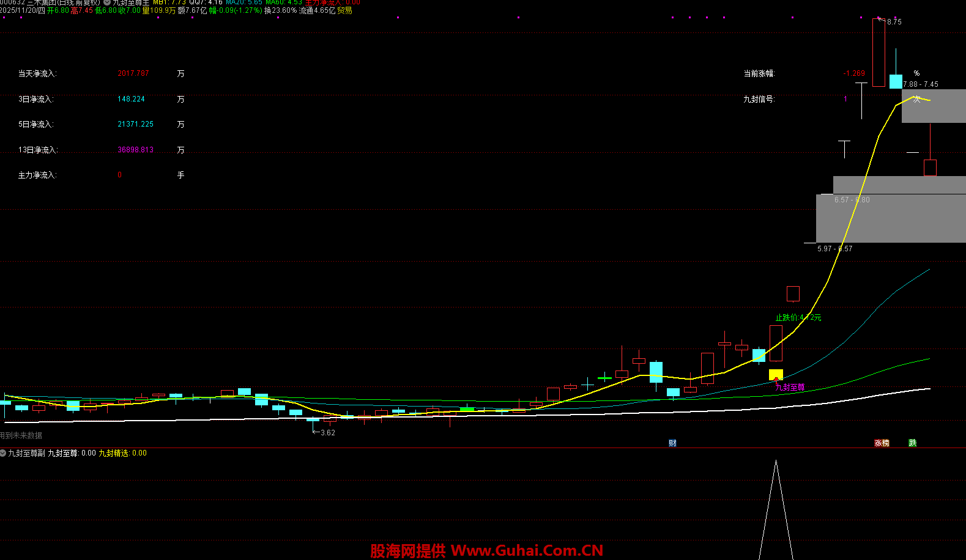The height and width of the screenshot is (560, 966).
Task: Select the yellow 九封至尊 signal block
Action: coord(776,374)
